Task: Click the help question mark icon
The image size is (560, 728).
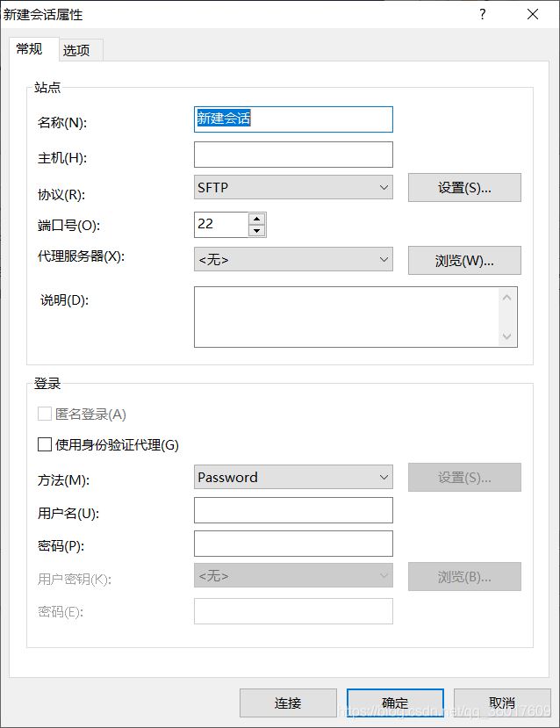Action: [482, 15]
